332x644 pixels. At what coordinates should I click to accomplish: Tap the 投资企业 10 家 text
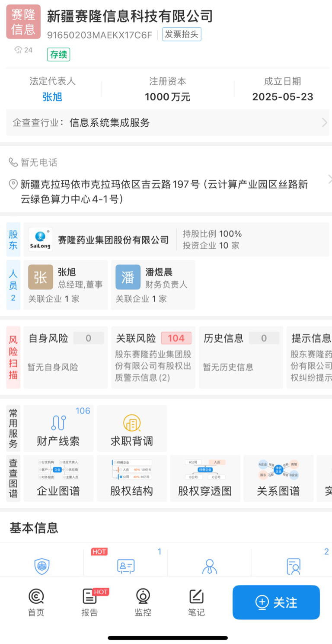pos(211,246)
